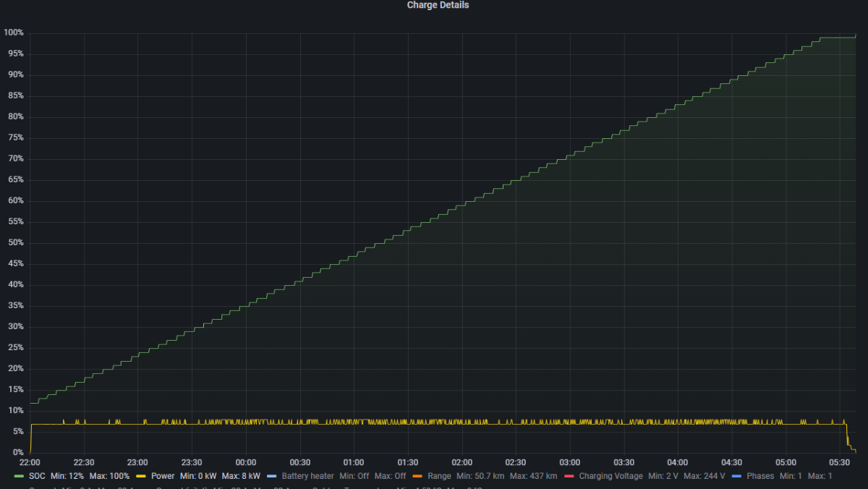Click the 50% y-axis tick label

tap(14, 243)
